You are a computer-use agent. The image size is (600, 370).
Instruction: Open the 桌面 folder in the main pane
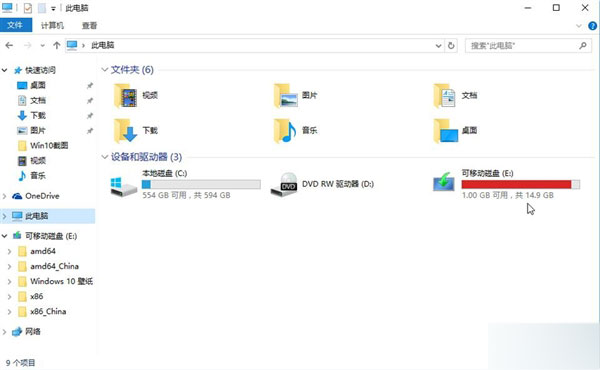pos(455,130)
